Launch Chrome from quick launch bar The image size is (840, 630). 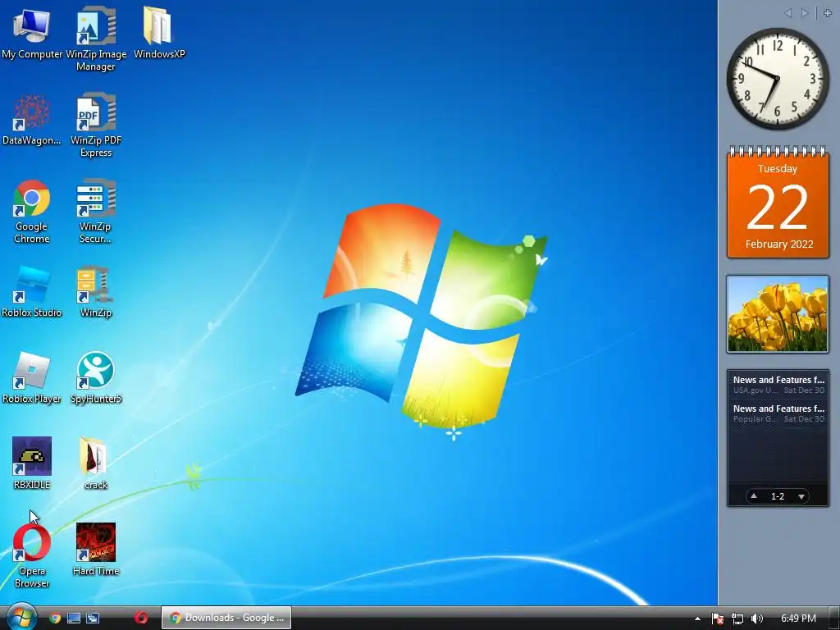point(55,619)
